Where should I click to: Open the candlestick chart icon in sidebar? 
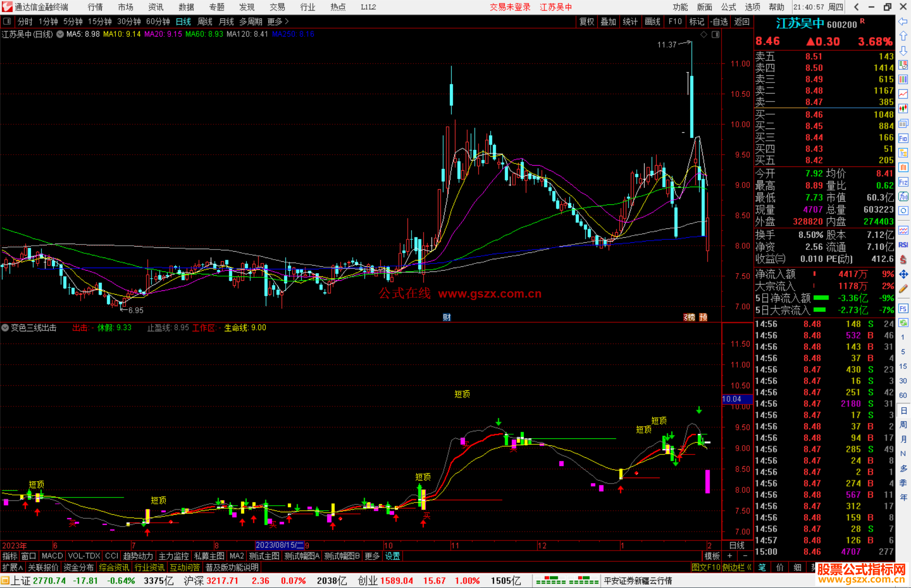(x=903, y=109)
